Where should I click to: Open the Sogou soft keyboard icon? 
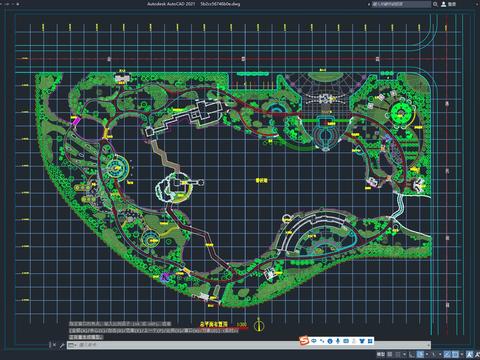(x=346, y=341)
